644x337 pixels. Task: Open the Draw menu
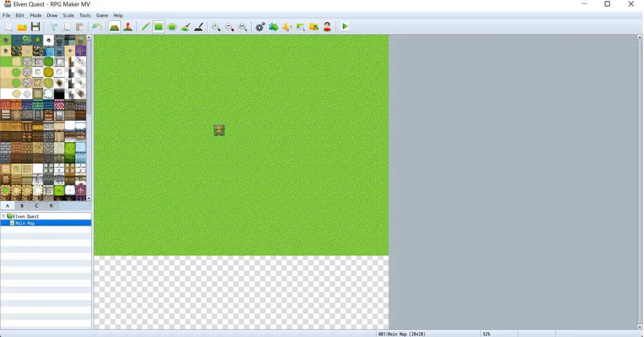click(x=52, y=16)
